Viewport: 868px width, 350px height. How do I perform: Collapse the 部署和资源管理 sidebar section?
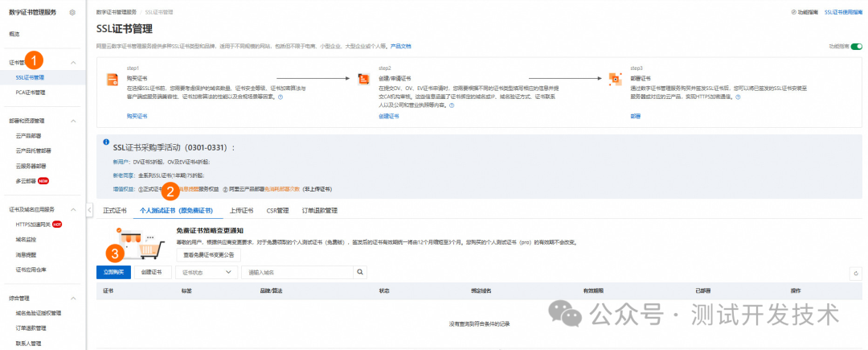point(73,121)
